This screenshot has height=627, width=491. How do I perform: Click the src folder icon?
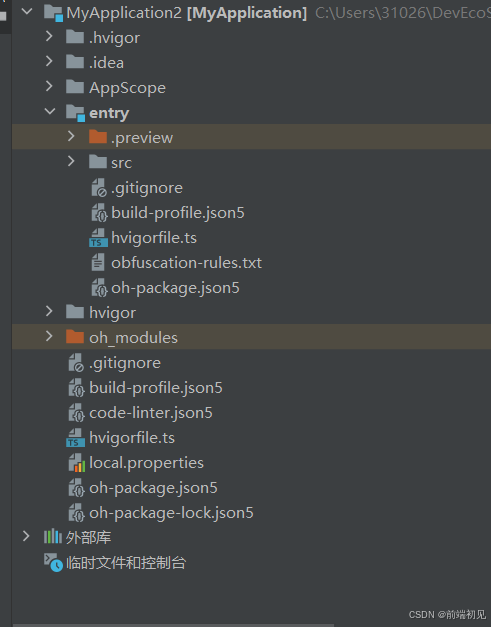[98, 162]
